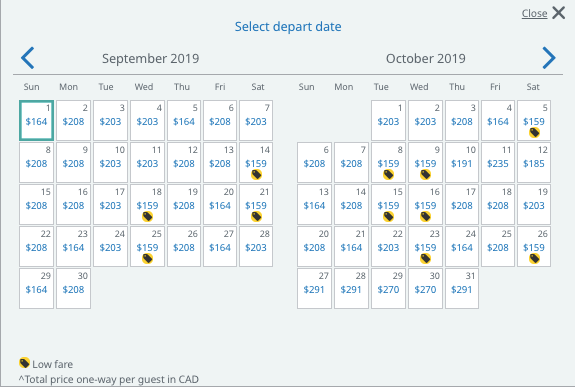575x387 pixels.
Task: Choose October 12 priced $185
Action: (534, 163)
